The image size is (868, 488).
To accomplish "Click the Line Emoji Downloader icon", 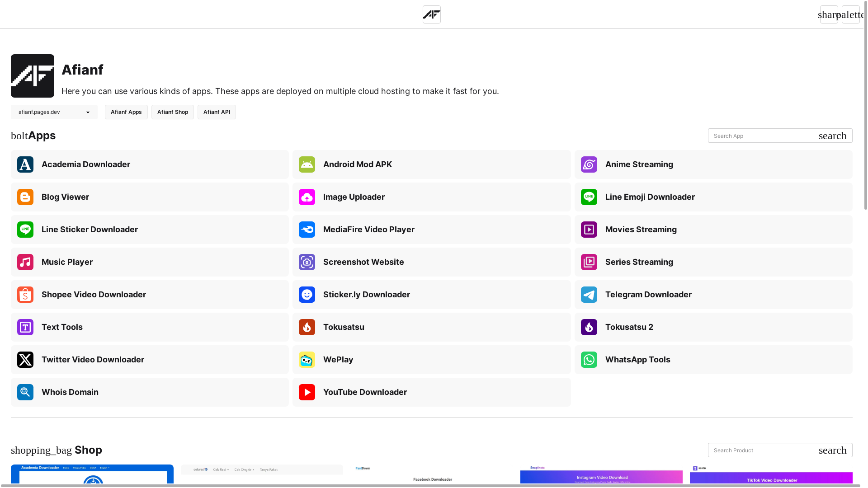I will coord(589,197).
